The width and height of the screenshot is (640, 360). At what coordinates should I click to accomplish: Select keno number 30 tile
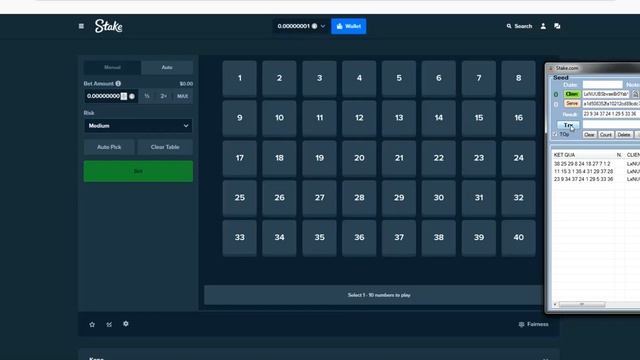439,198
